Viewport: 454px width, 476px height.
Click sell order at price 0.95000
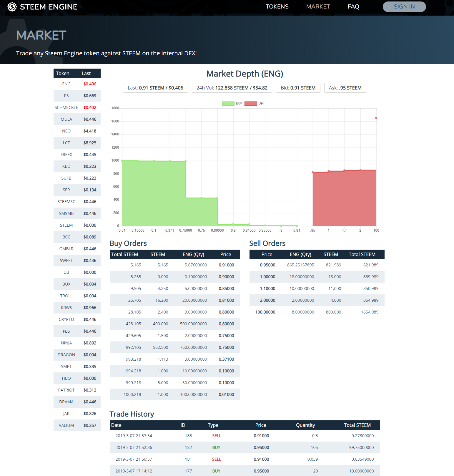(317, 265)
